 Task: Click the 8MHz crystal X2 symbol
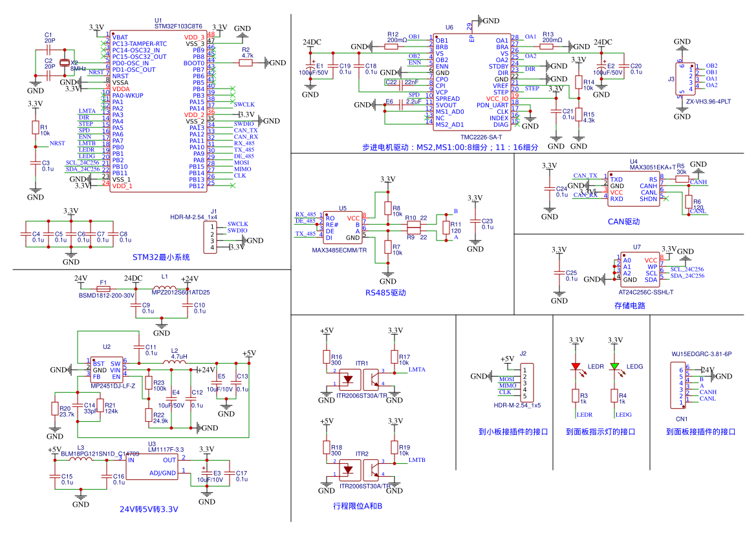coord(65,63)
